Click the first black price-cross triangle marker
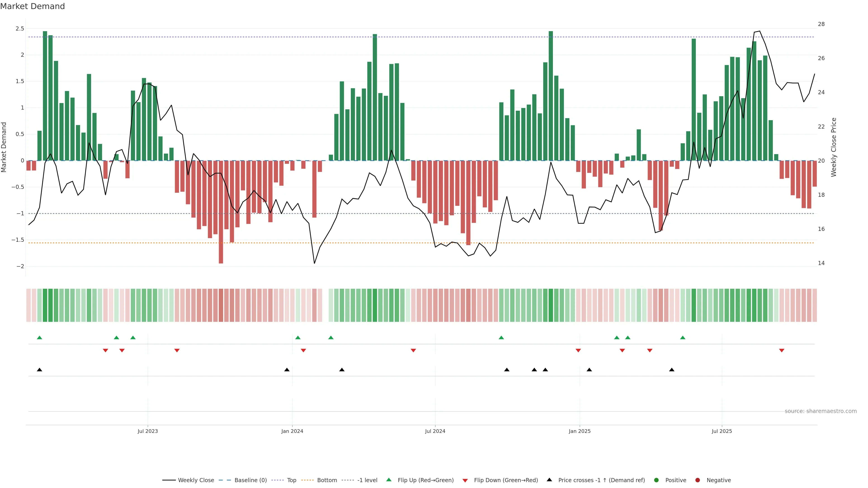The width and height of the screenshot is (868, 488). click(39, 370)
